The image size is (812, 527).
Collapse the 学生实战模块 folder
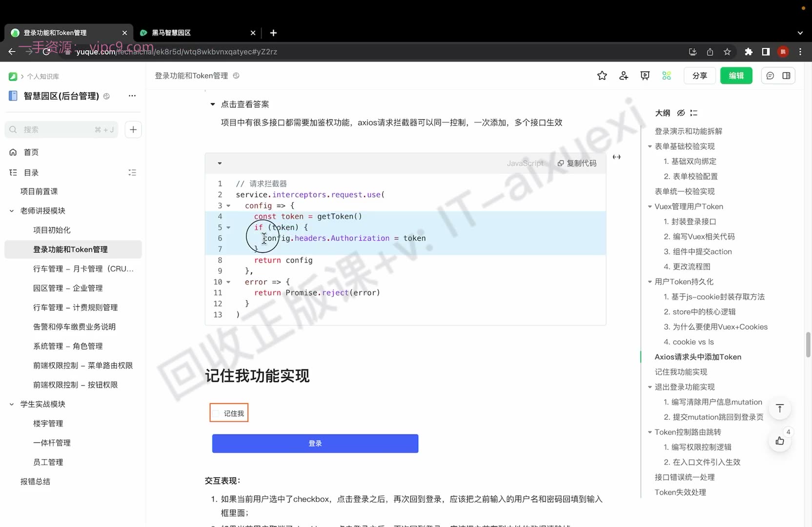click(12, 404)
